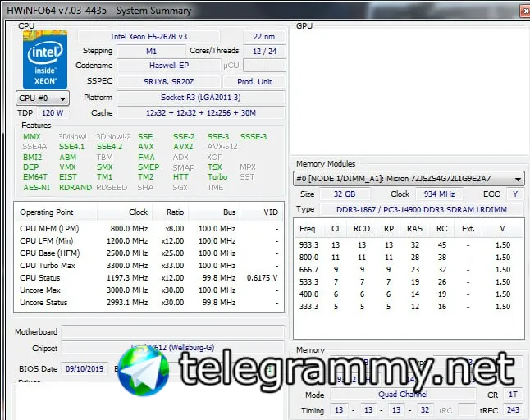
Task: Select the Intel Xeon E5-2678 v3 name field
Action: (x=148, y=36)
